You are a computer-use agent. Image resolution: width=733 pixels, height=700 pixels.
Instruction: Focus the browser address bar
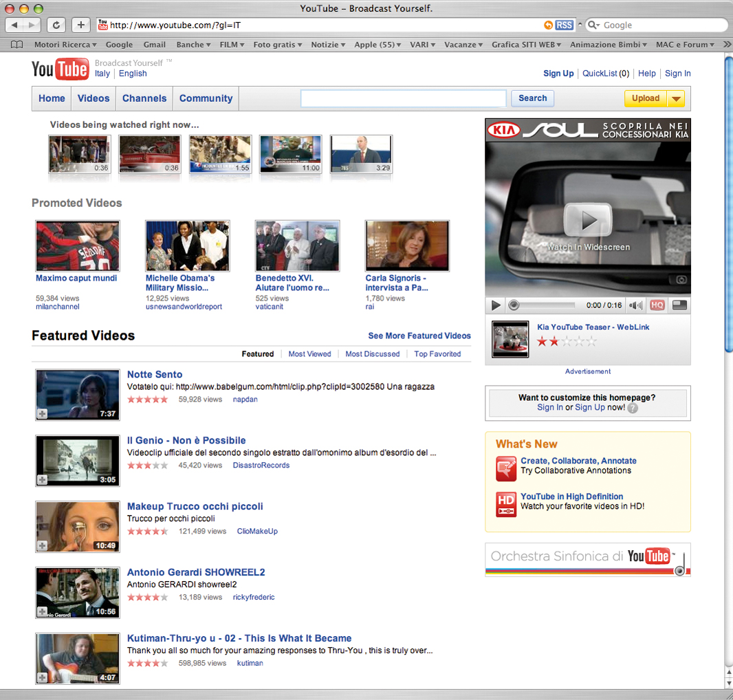[x=322, y=25]
